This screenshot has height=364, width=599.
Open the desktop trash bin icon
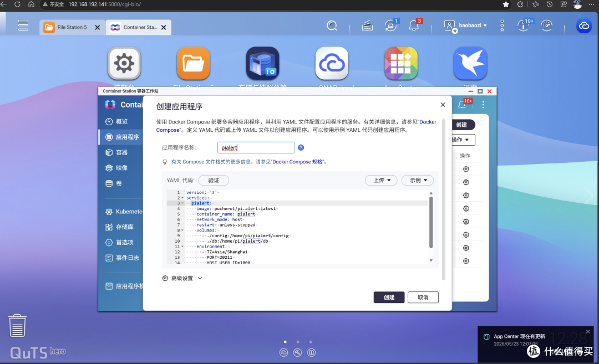(x=17, y=325)
